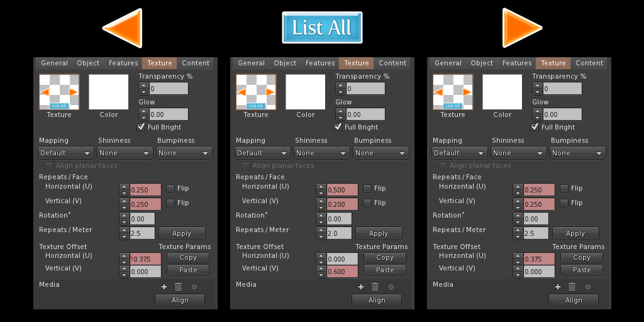
Task: Click the Texture thumbnail in right panel
Action: point(453,92)
